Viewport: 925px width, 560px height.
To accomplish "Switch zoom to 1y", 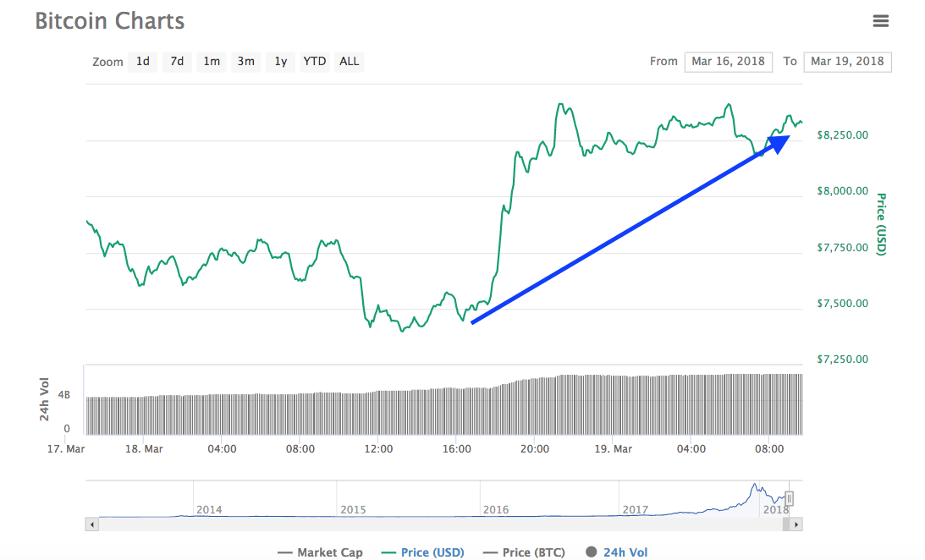I will (280, 61).
